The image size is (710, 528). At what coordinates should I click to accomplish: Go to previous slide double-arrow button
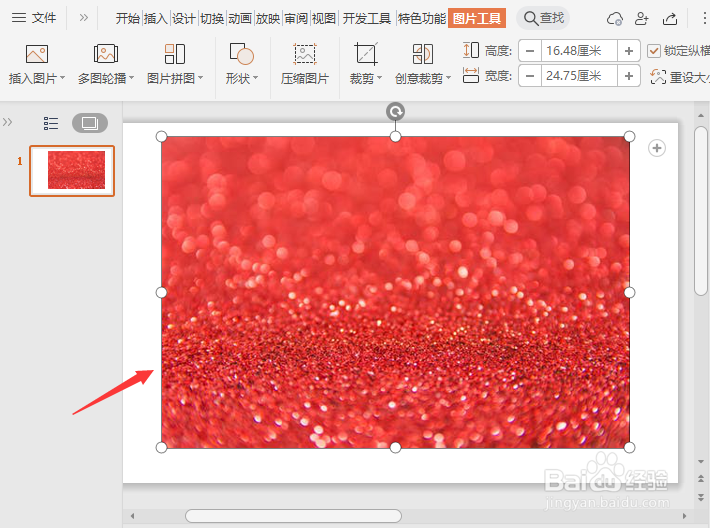(x=701, y=479)
